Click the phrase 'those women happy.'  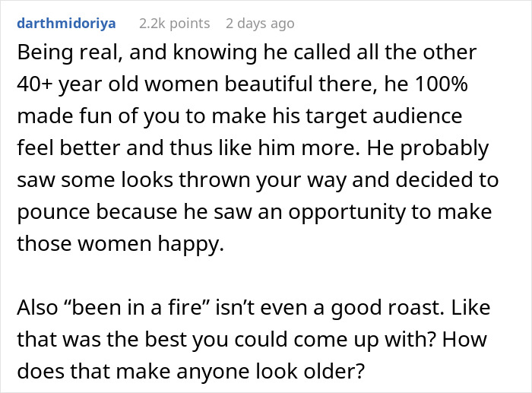tap(120, 244)
